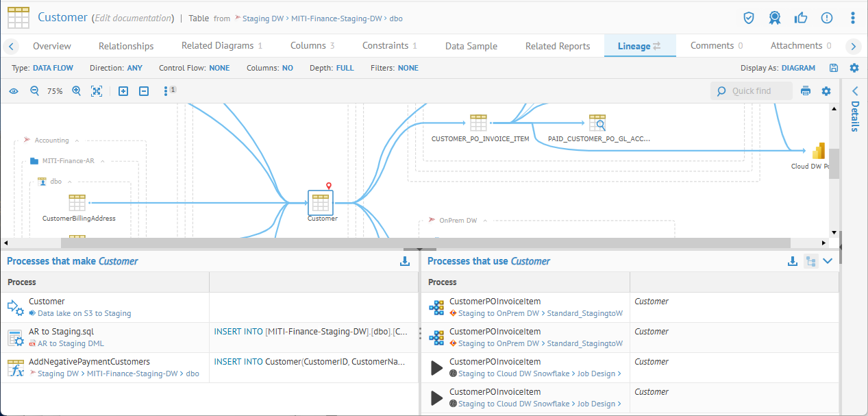Viewport: 868px width, 416px height.
Task: Switch to the Data Sample tab
Action: pyautogui.click(x=471, y=46)
